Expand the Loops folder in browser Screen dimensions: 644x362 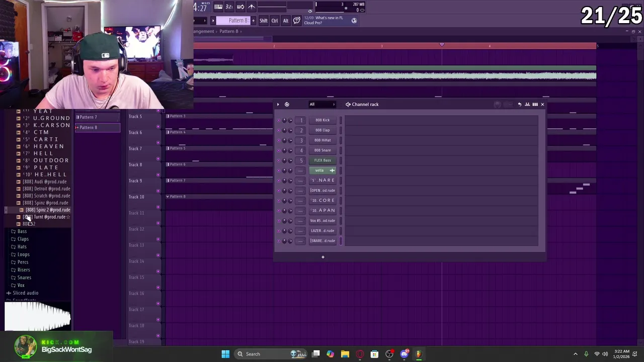pyautogui.click(x=24, y=254)
